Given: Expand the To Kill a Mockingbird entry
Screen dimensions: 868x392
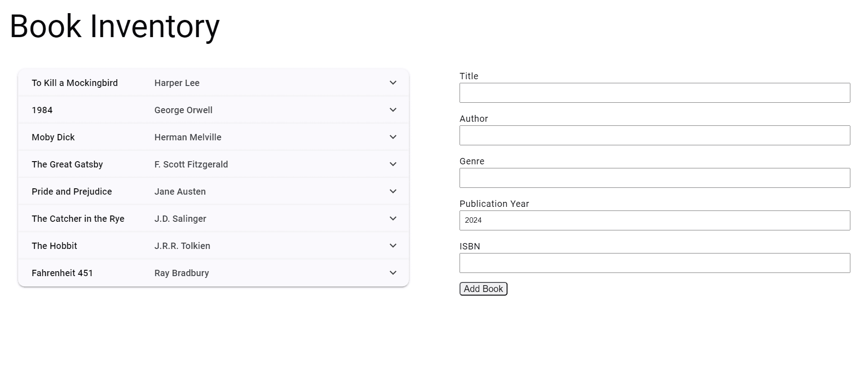Looking at the screenshot, I should pos(393,83).
